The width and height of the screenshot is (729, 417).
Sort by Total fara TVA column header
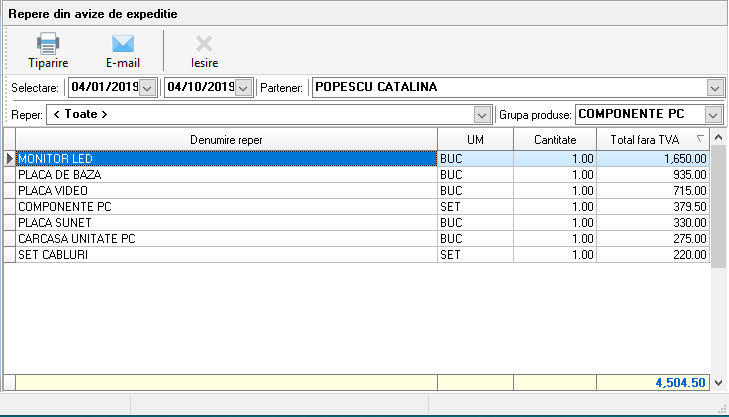[x=653, y=139]
